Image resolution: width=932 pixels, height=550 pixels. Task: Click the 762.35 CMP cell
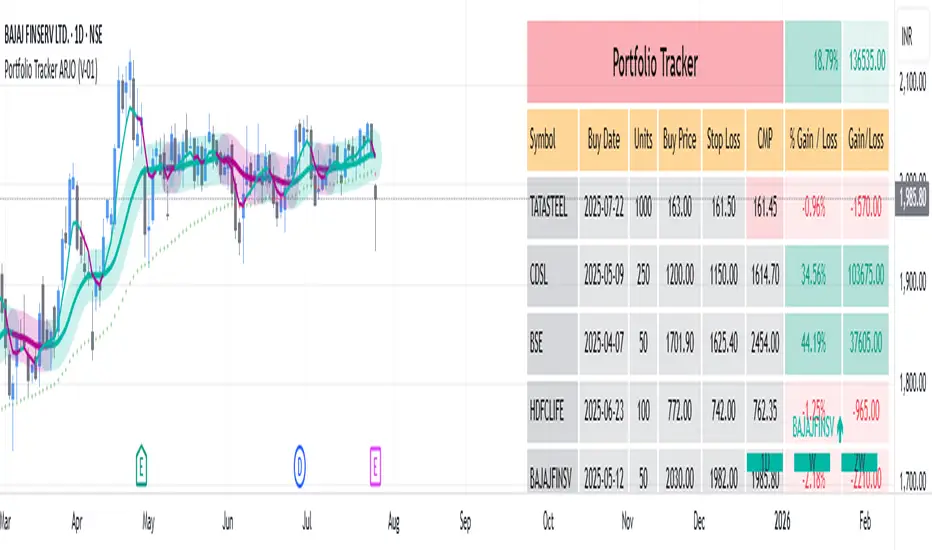(765, 411)
